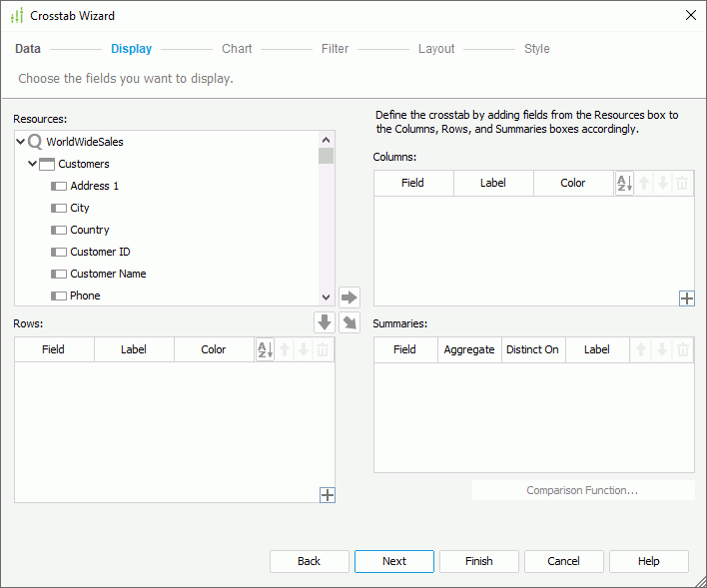Click the Customers table icon
The height and width of the screenshot is (588, 707).
coord(47,164)
